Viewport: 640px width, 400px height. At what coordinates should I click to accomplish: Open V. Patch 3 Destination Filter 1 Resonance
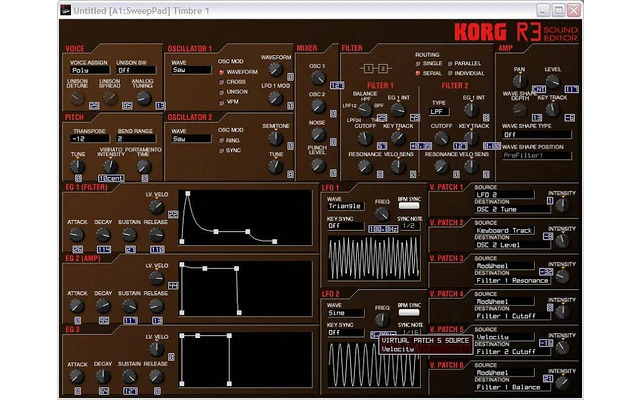(512, 280)
